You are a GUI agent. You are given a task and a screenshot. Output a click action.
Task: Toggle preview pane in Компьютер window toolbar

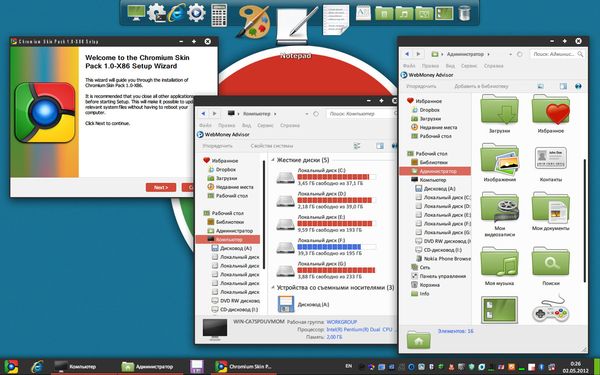pyautogui.click(x=380, y=146)
